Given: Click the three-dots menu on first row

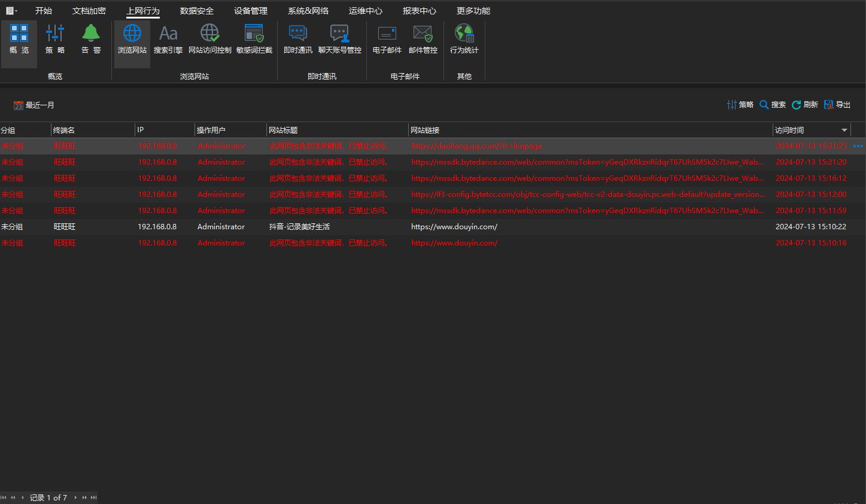Looking at the screenshot, I should (x=858, y=146).
